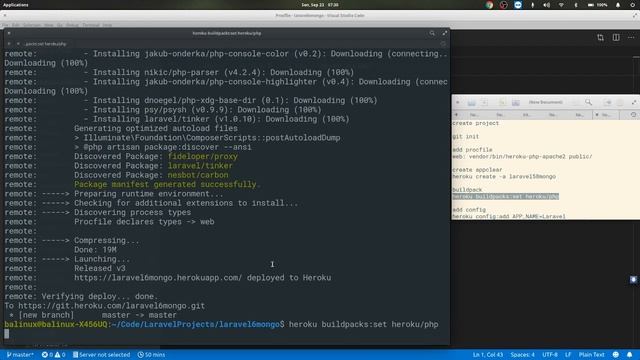Click the VS Code split editor icon
This screenshot has height=360, width=640.
click(616, 38)
